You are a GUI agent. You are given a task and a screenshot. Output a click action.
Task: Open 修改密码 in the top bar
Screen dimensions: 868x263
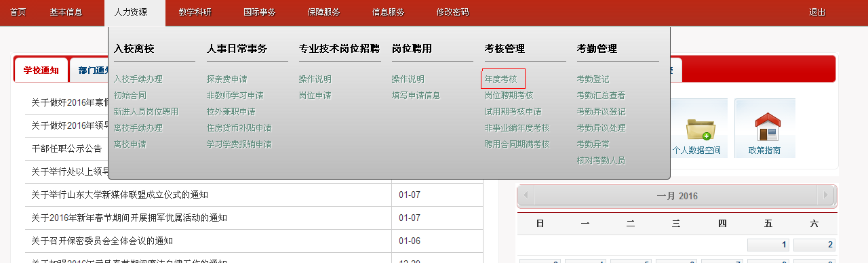tap(452, 12)
